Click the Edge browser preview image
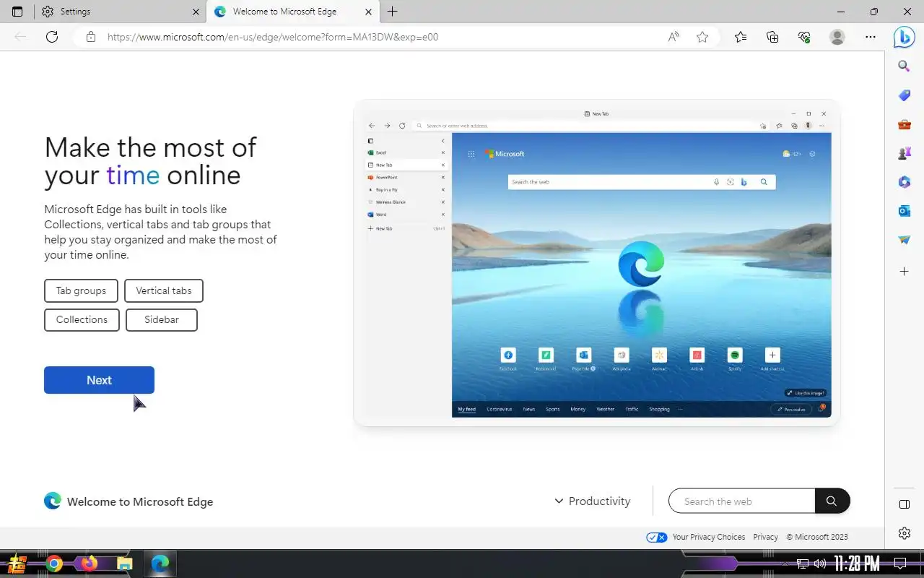The image size is (924, 578). 597,263
